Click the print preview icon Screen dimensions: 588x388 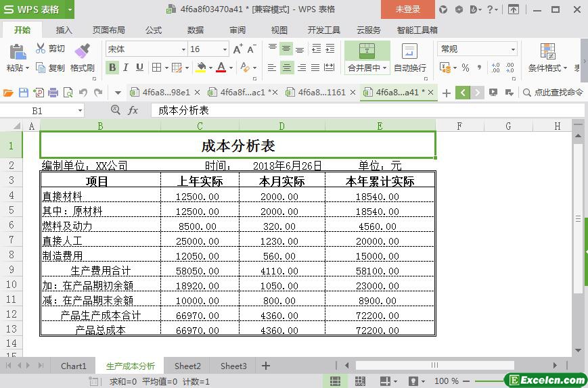point(68,93)
